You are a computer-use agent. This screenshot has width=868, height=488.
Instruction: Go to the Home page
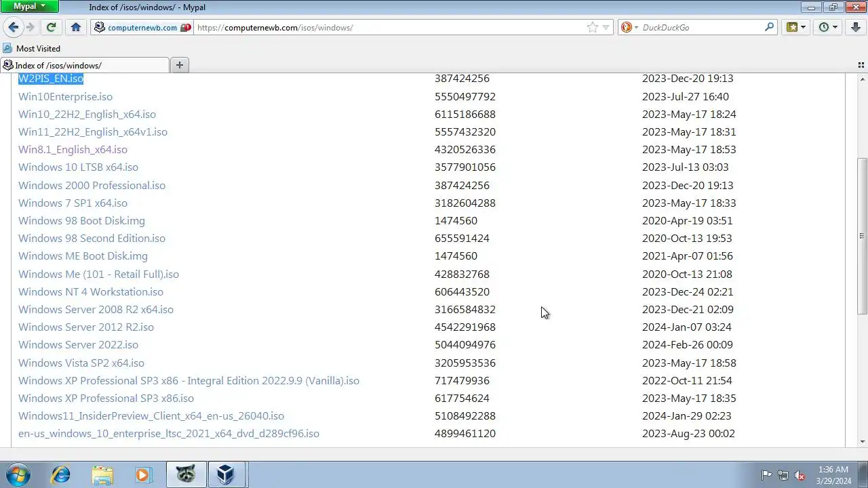tap(76, 27)
